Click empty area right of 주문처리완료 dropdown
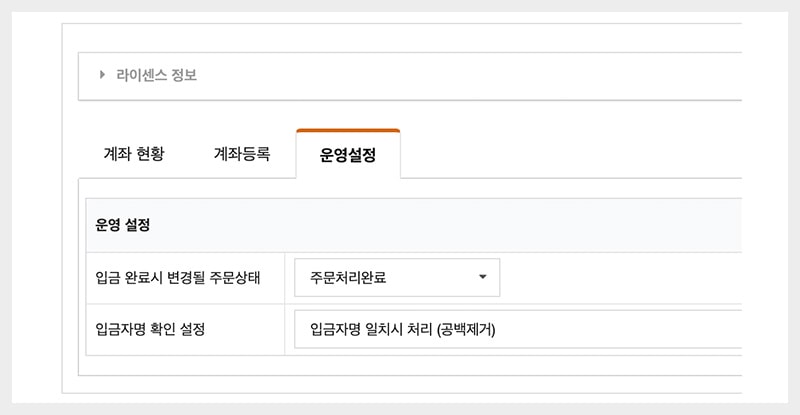The height and width of the screenshot is (415, 800). pyautogui.click(x=620, y=278)
